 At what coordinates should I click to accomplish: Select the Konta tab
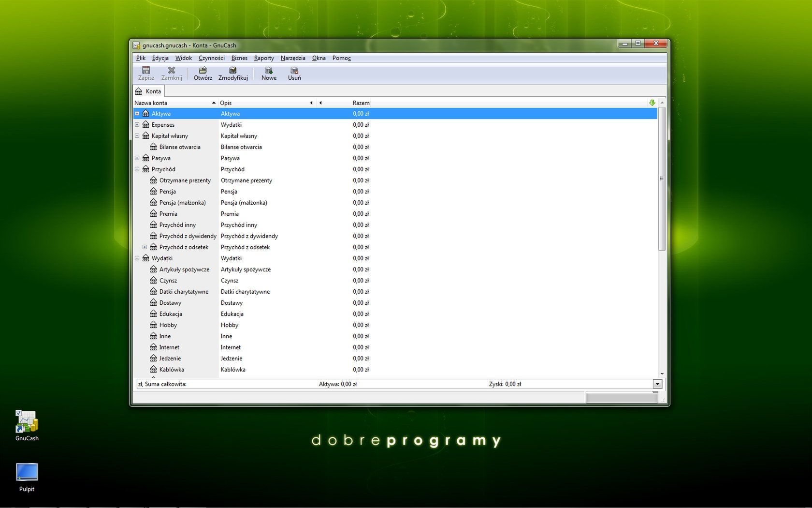(x=149, y=91)
